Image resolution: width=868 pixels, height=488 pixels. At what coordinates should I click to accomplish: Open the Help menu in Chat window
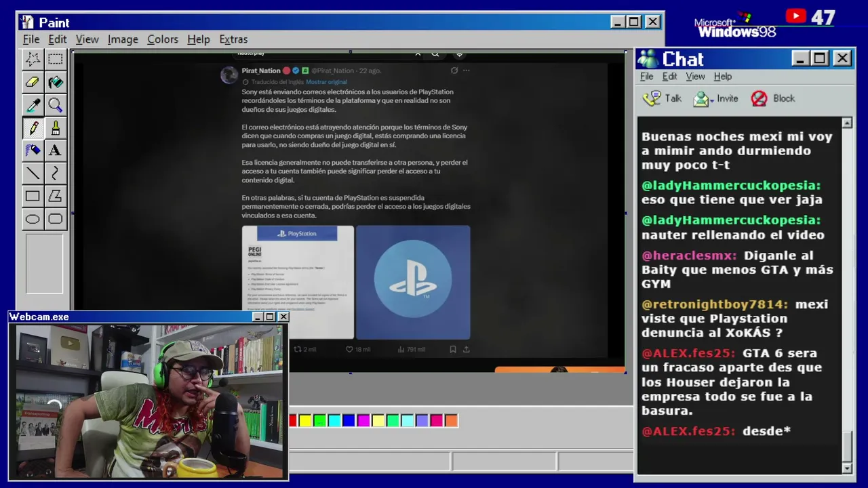pyautogui.click(x=723, y=77)
